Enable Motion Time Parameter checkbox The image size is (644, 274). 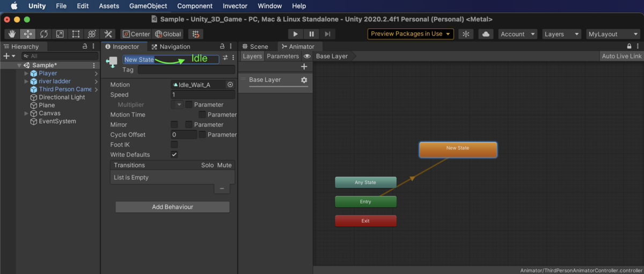coord(202,114)
